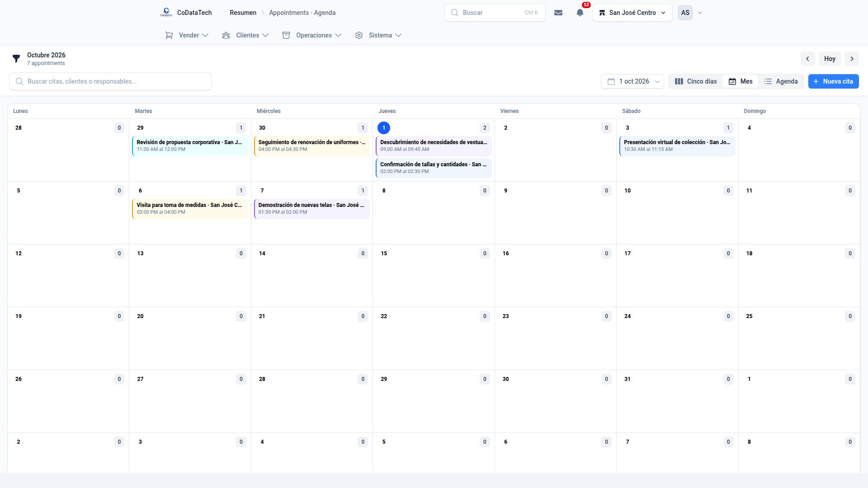Expand the Sistema menu

(x=378, y=35)
